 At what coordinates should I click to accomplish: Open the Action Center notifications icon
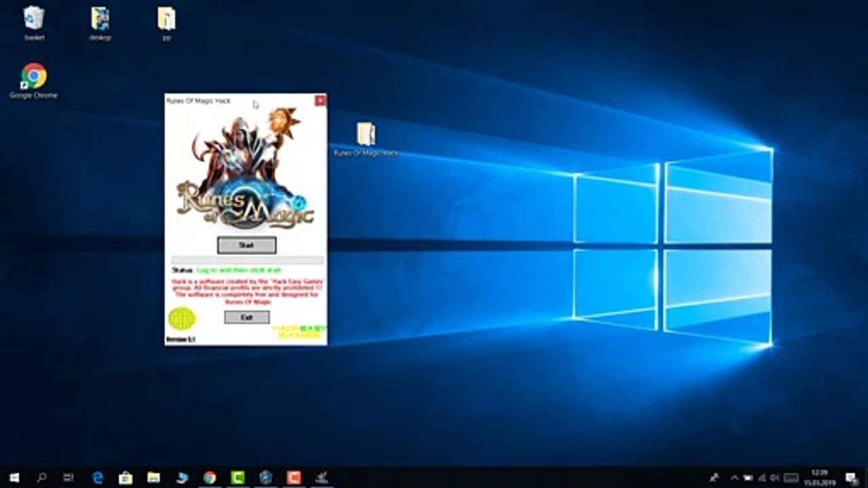[852, 478]
